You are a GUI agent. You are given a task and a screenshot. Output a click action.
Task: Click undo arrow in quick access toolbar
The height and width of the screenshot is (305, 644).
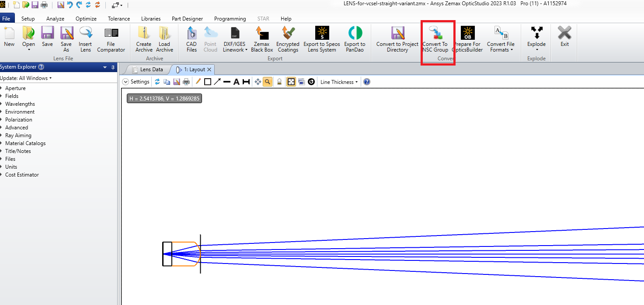70,5
